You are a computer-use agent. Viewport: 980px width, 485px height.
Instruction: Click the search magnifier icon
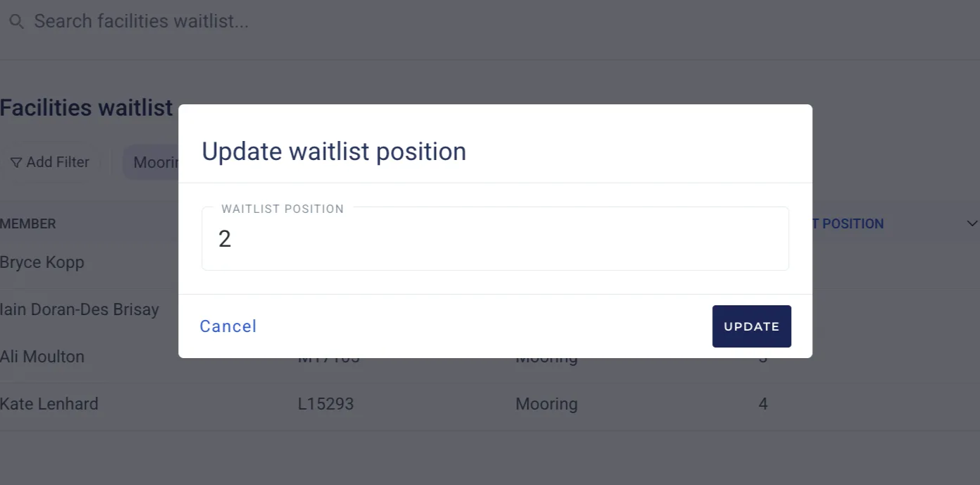(16, 22)
